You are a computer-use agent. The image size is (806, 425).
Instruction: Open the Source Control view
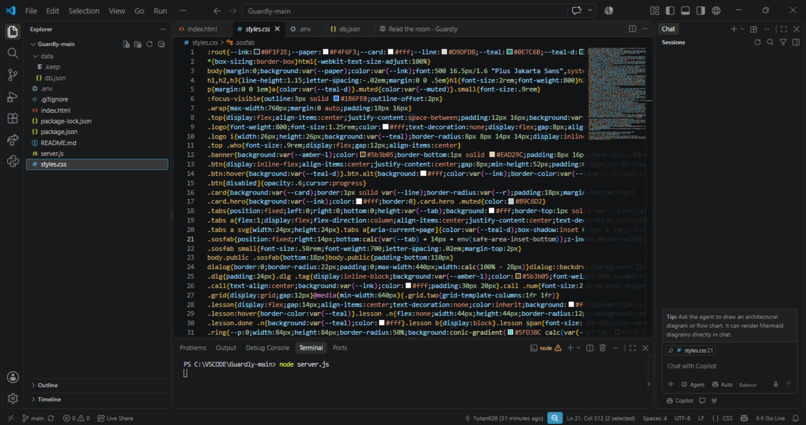tap(12, 75)
